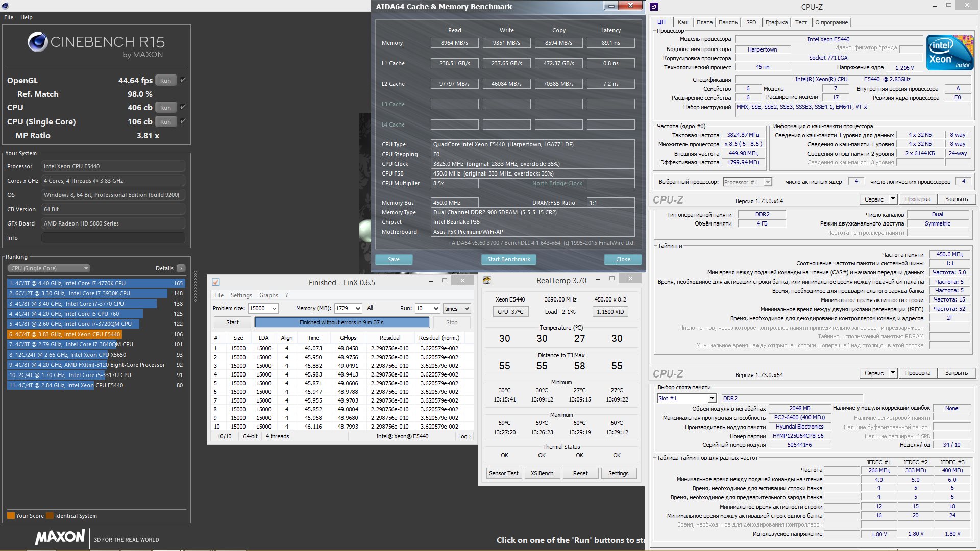
Task: Click the Intel Xeon inside logo in CPU-Z
Action: pos(950,52)
